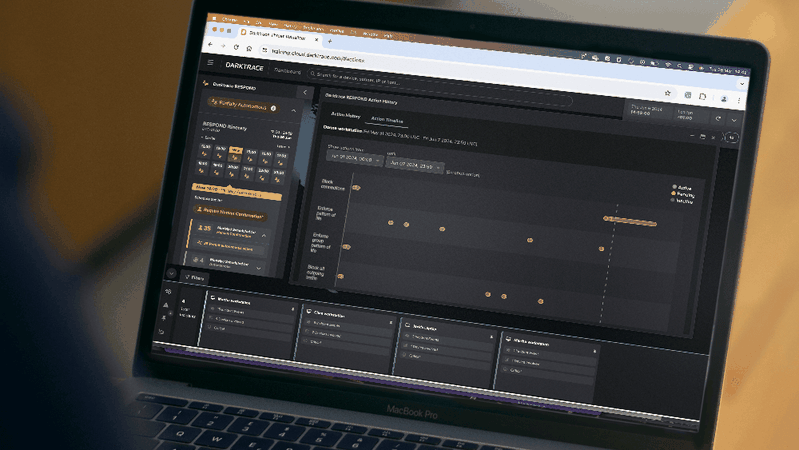Open the end date dropdown Jun 07 2024
The height and width of the screenshot is (450, 799).
(414, 166)
